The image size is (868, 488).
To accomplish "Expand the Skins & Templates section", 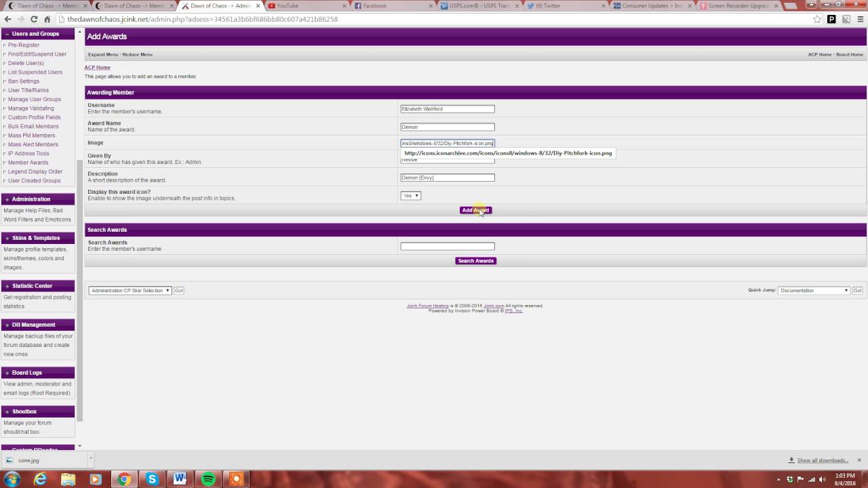I will (7, 238).
